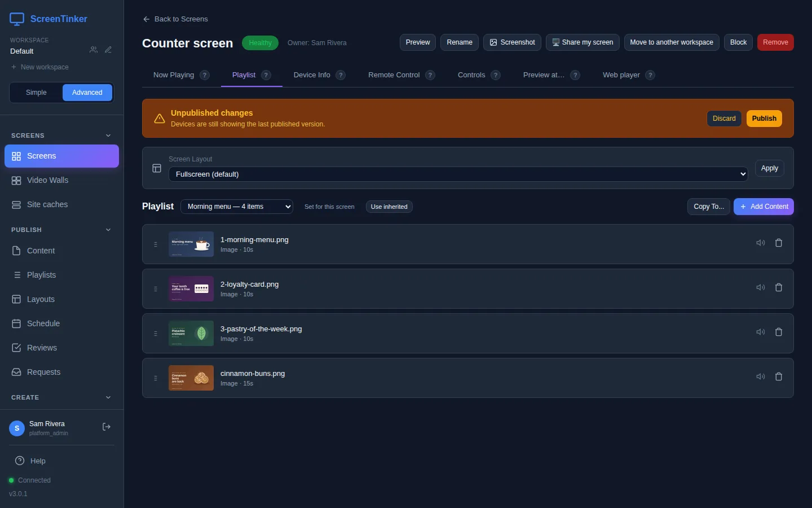This screenshot has width=812, height=508.
Task: Switch to Advanced mode
Action: click(87, 93)
